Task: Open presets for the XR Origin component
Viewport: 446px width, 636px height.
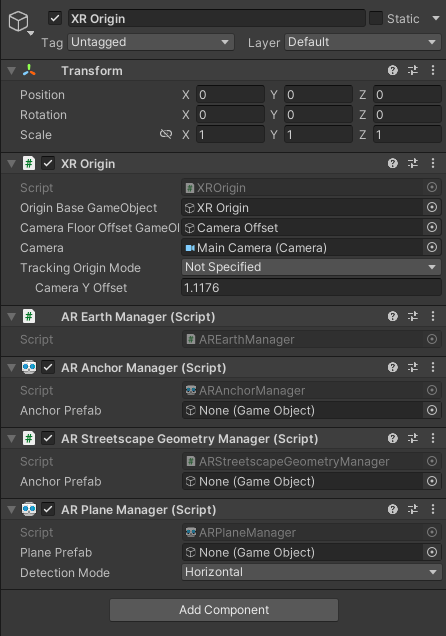Action: tap(413, 163)
